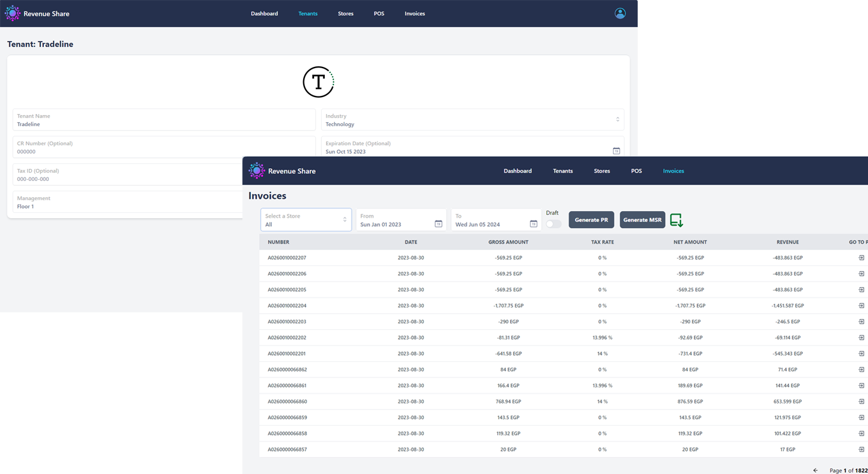Click the user profile avatar icon
Viewport: 868px width, 474px height.
point(620,13)
